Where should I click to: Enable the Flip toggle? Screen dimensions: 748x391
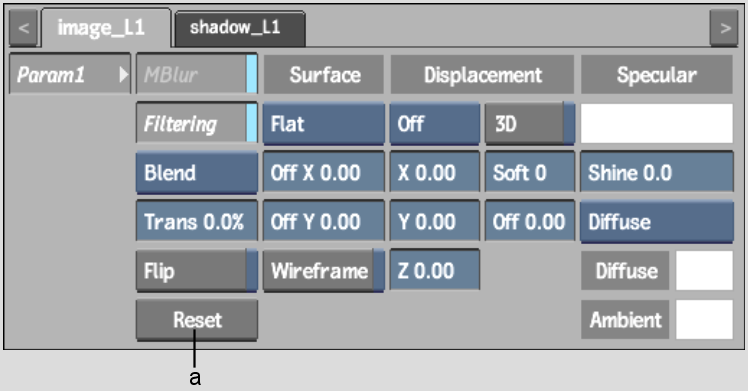click(x=197, y=271)
